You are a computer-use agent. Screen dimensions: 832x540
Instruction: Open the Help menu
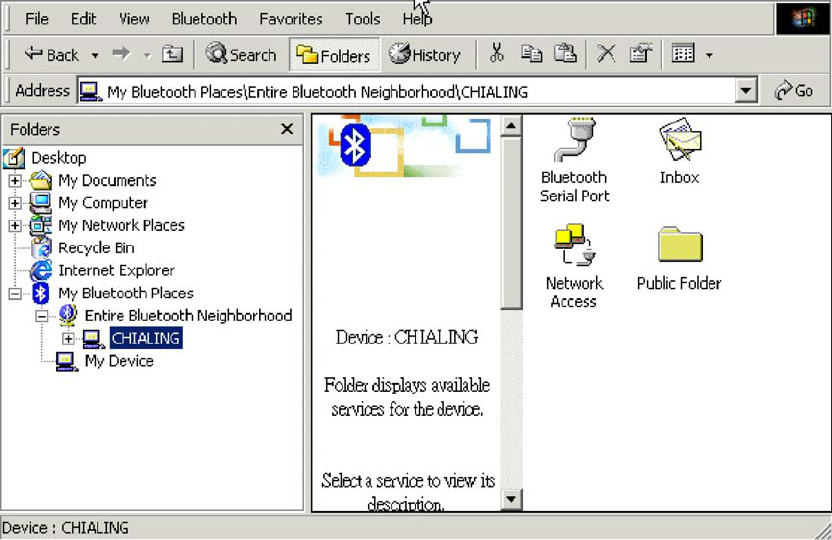pyautogui.click(x=417, y=19)
